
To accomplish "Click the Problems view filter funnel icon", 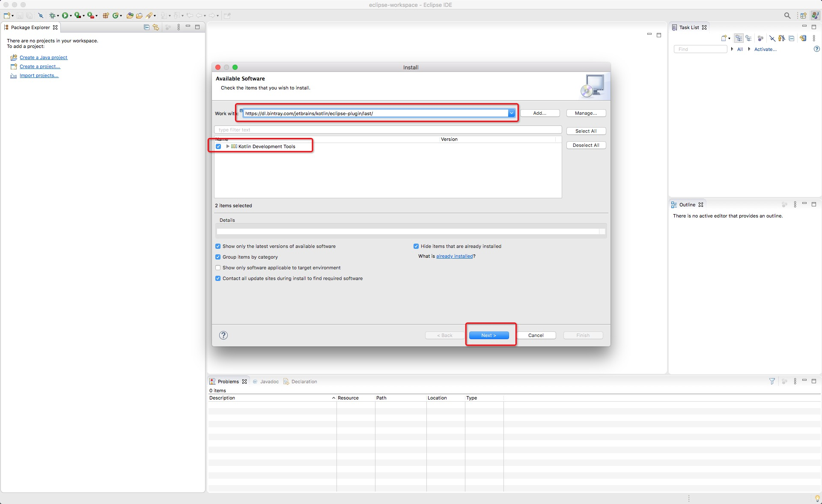I will tap(772, 381).
